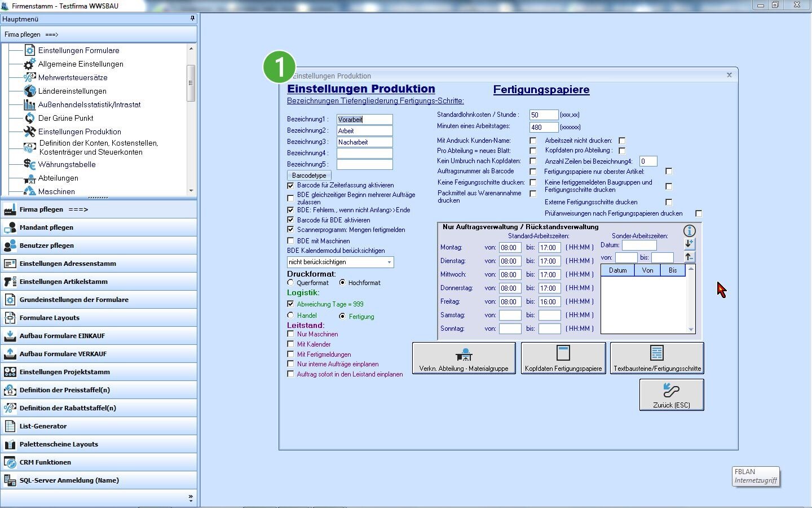This screenshot has height=508, width=812.
Task: Click the Einstellungen Produktion tools icon
Action: point(30,132)
